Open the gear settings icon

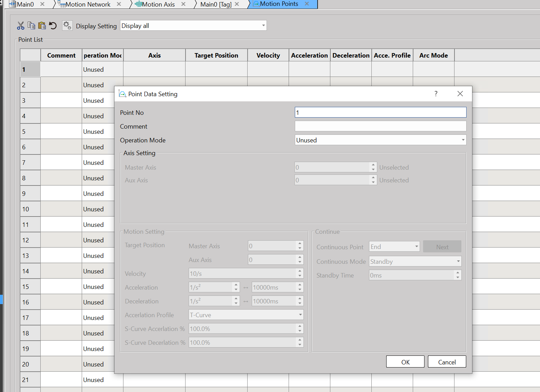[67, 26]
